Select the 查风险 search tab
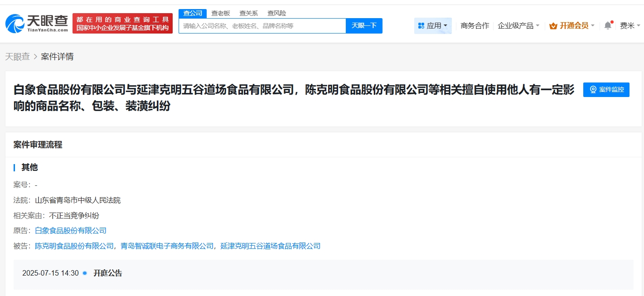This screenshot has width=644, height=296. (276, 14)
